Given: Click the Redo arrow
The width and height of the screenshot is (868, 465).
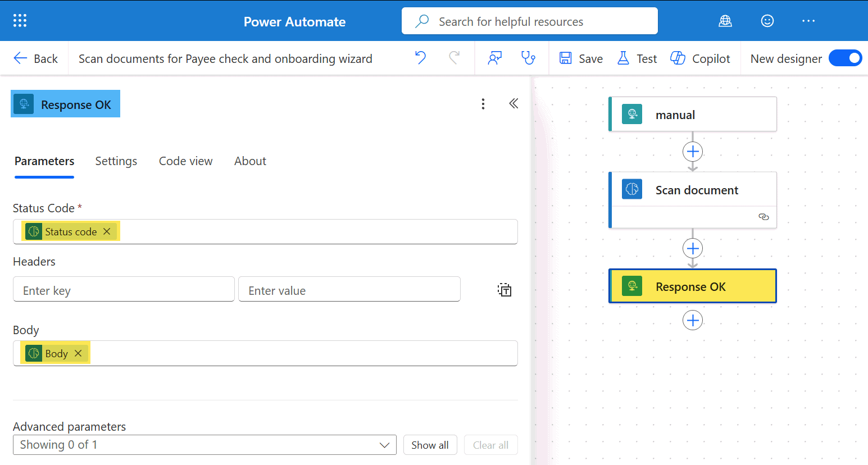Looking at the screenshot, I should pos(455,58).
